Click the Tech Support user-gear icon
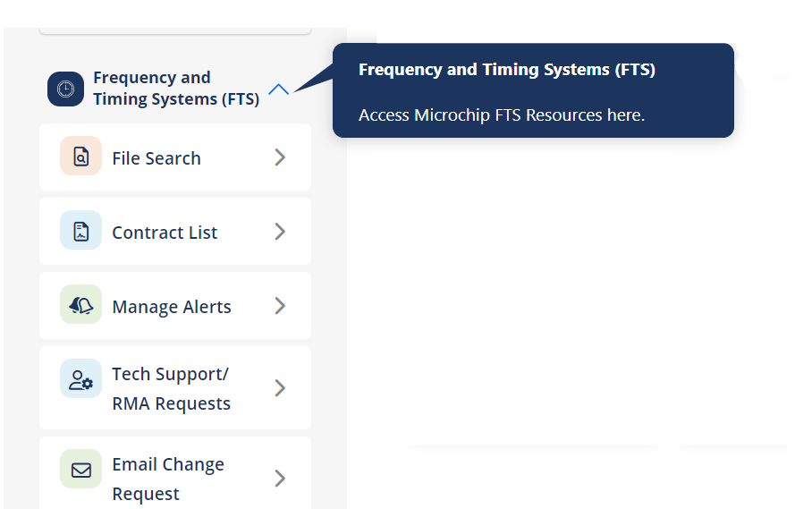812x509 pixels. [x=81, y=380]
